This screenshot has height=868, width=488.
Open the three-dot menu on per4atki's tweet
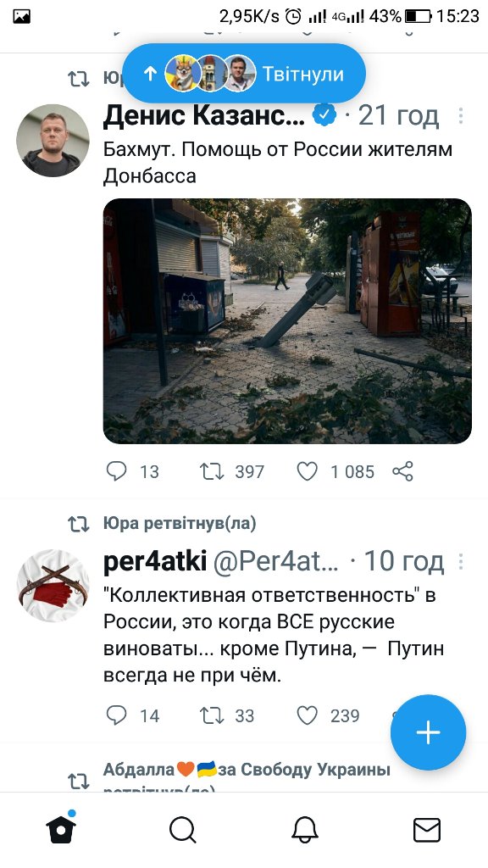(460, 561)
